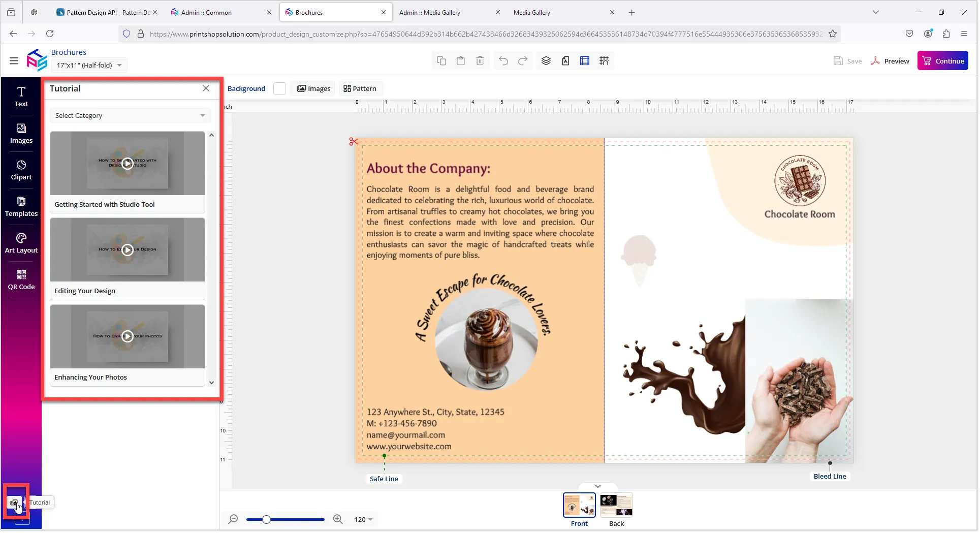Click the paste clipboard icon
Image resolution: width=980 pixels, height=533 pixels.
pos(461,61)
